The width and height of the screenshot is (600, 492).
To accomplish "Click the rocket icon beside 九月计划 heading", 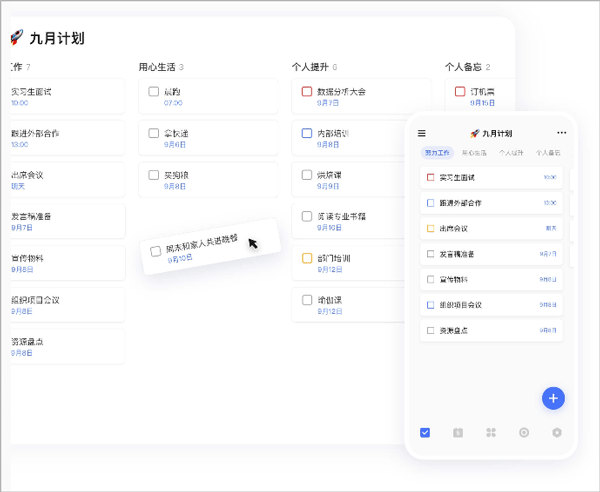I will point(16,38).
